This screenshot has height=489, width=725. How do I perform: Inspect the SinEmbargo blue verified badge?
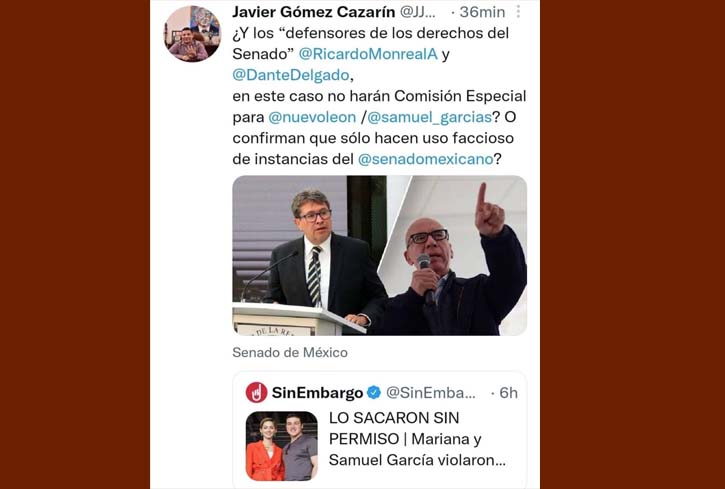374,392
